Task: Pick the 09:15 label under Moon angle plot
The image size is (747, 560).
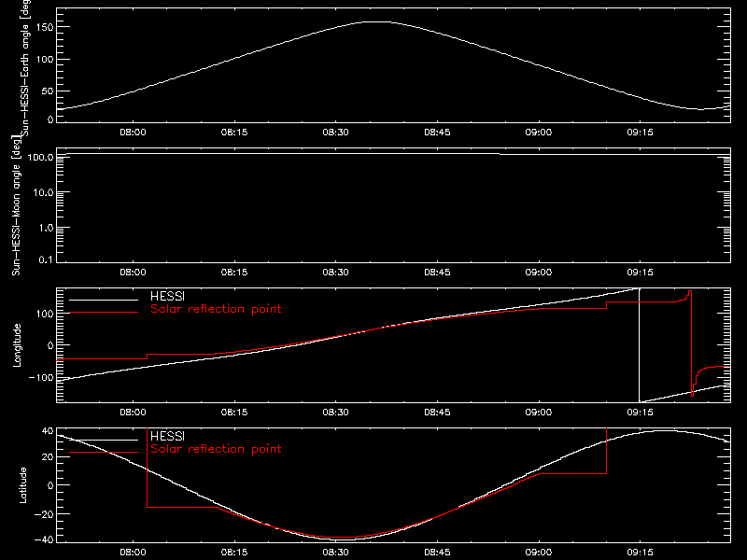Action: [641, 272]
